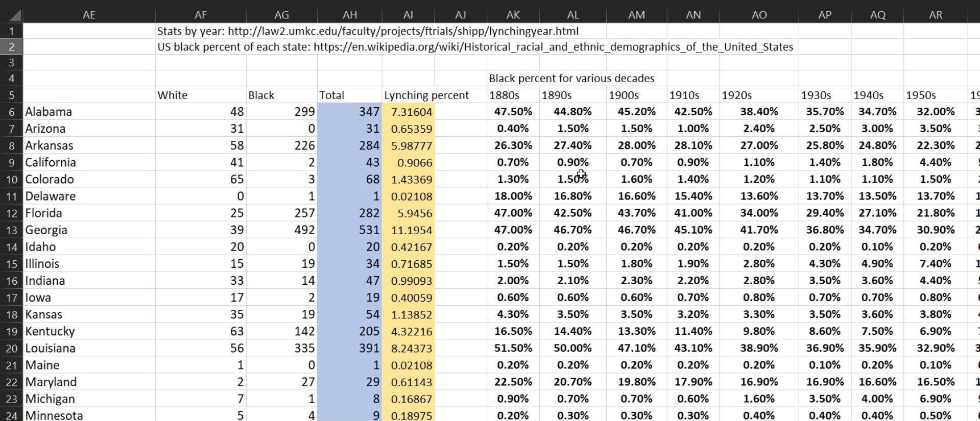The image size is (980, 421).
Task: Select the 'Iowa' state cell
Action: coord(89,298)
